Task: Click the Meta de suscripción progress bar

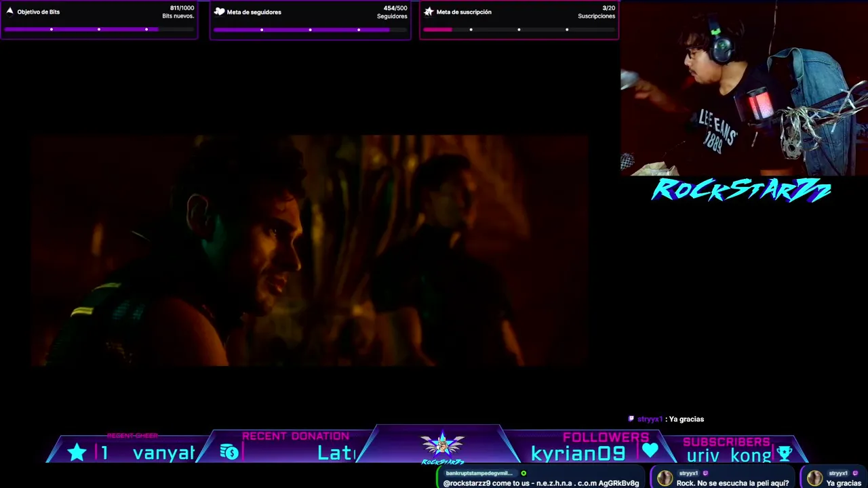Action: click(519, 29)
